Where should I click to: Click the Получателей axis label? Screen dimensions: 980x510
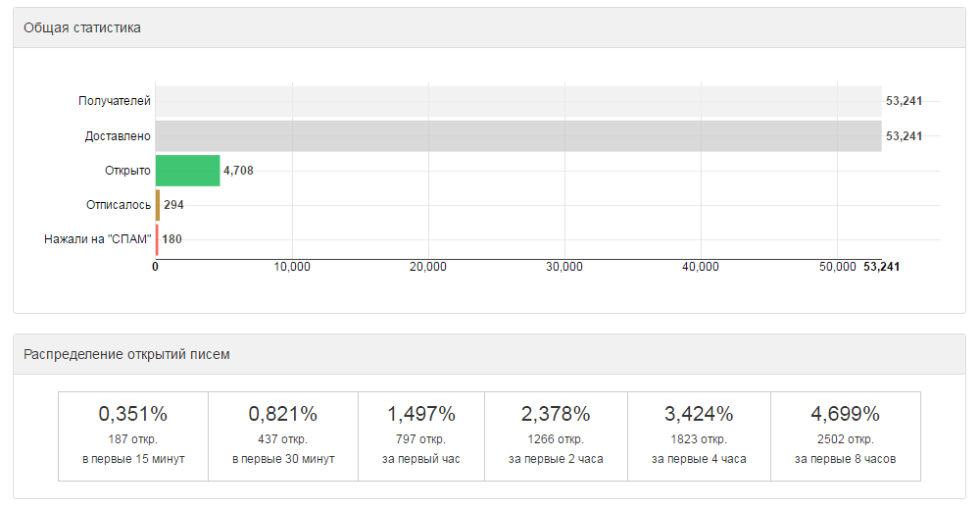point(115,101)
